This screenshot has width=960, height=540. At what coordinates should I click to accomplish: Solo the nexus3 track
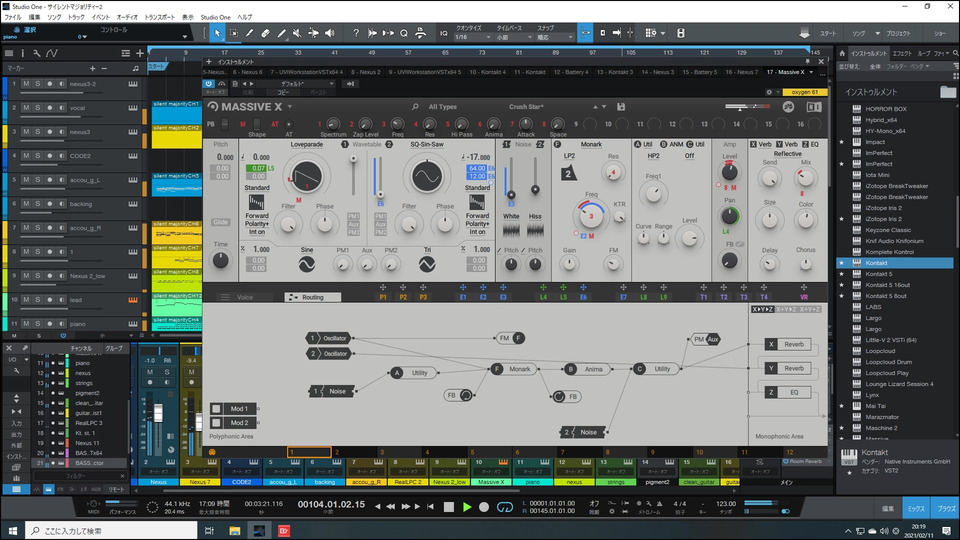coord(38,132)
